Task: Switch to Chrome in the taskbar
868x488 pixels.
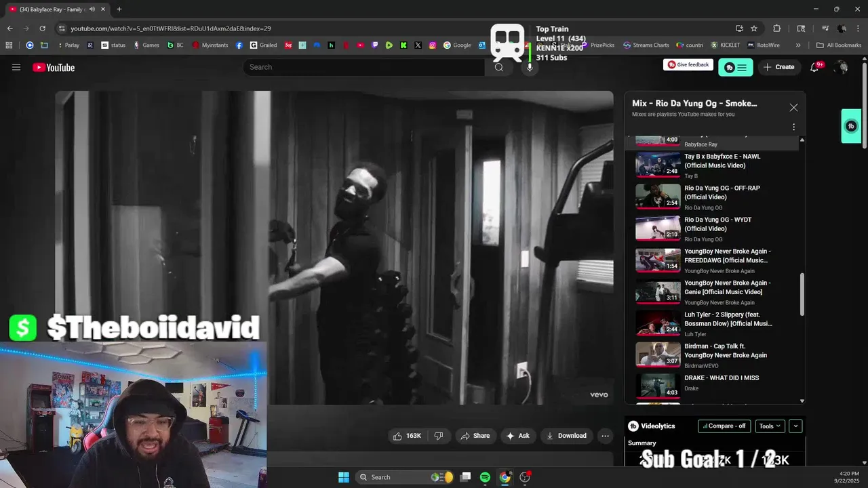Action: (505, 477)
